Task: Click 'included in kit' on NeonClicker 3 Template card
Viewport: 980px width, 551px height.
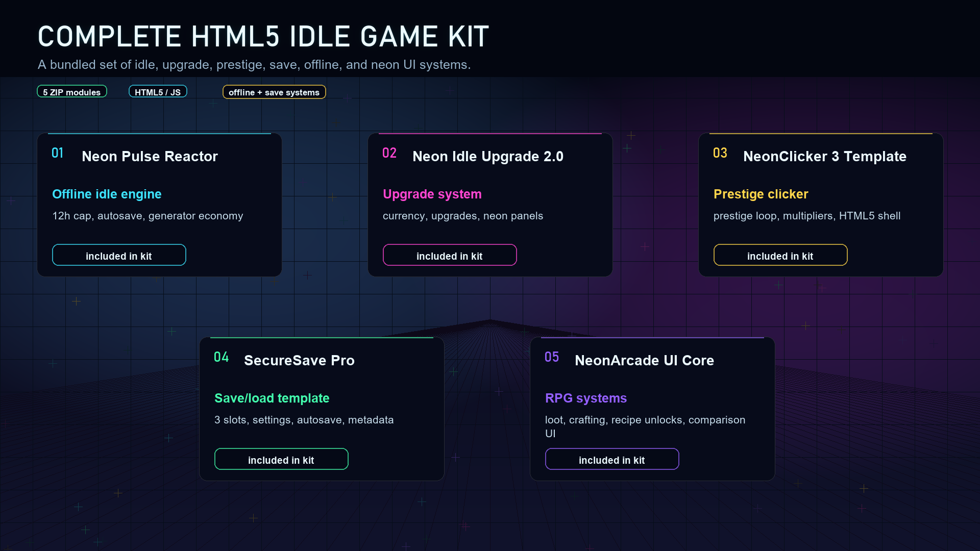Action: (x=780, y=255)
